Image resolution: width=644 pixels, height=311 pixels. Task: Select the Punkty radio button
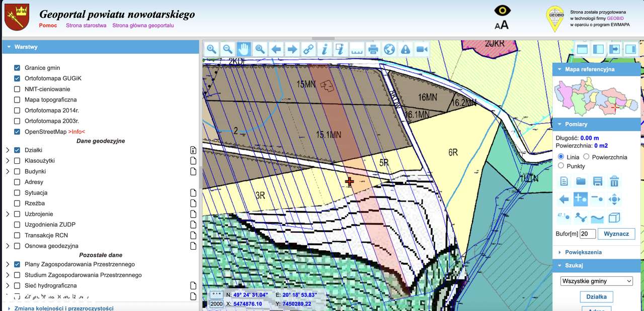tap(561, 165)
